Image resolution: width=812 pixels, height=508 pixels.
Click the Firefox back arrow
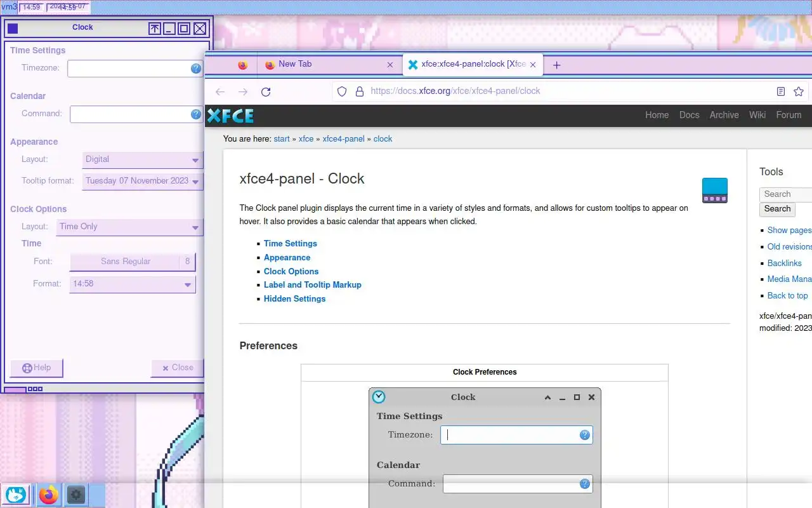coord(220,91)
